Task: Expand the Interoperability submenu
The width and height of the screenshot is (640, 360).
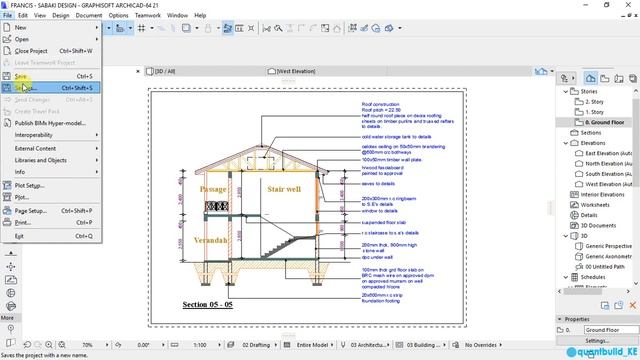Action: click(x=51, y=135)
